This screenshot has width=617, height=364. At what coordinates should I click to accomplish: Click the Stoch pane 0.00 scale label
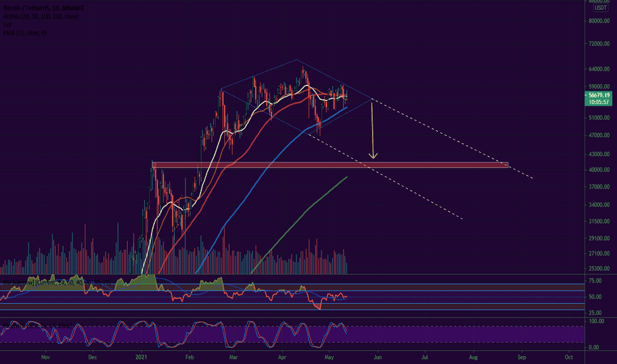pyautogui.click(x=594, y=347)
